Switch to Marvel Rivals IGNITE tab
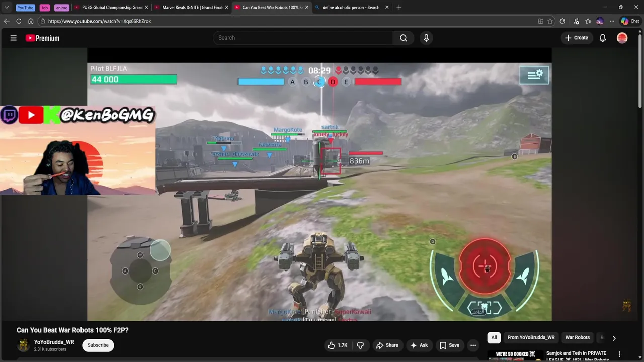 coord(191,7)
